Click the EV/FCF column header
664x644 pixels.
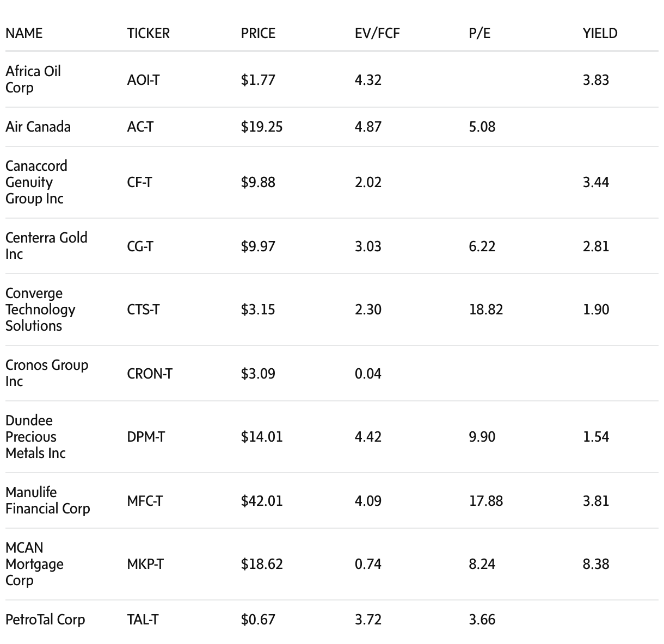377,33
